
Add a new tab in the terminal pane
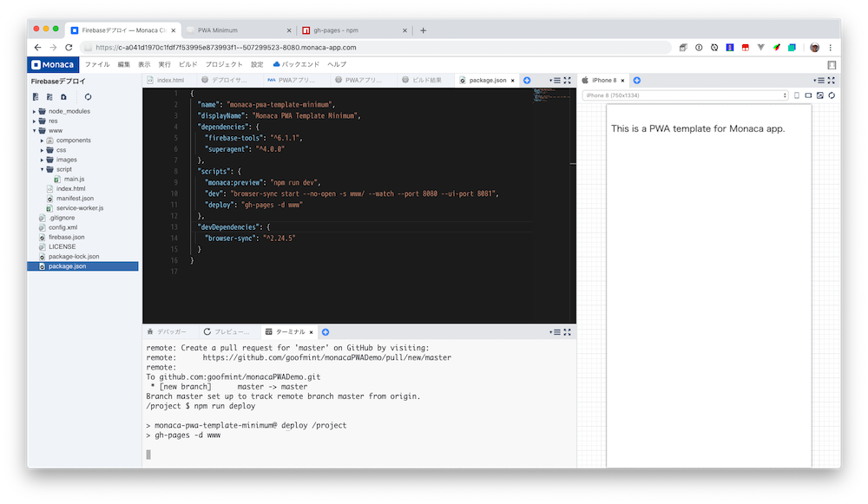tap(325, 332)
